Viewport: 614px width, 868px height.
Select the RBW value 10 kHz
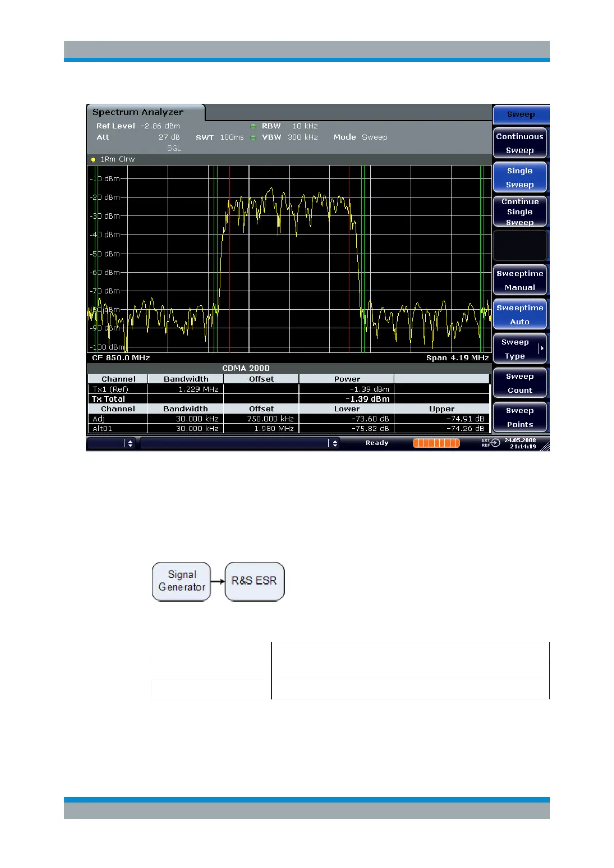pyautogui.click(x=305, y=126)
